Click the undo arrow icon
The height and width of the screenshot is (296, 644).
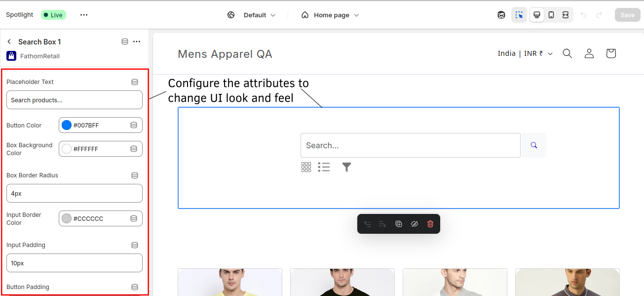584,15
